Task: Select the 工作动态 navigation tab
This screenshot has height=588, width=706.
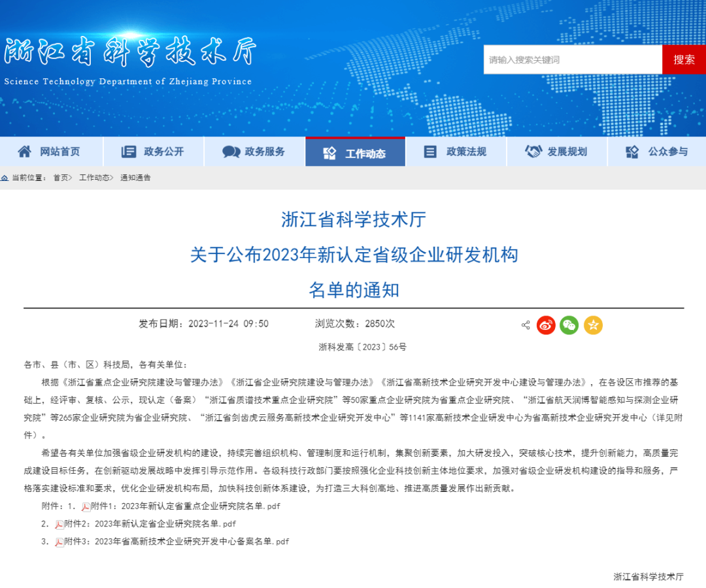Action: point(356,153)
